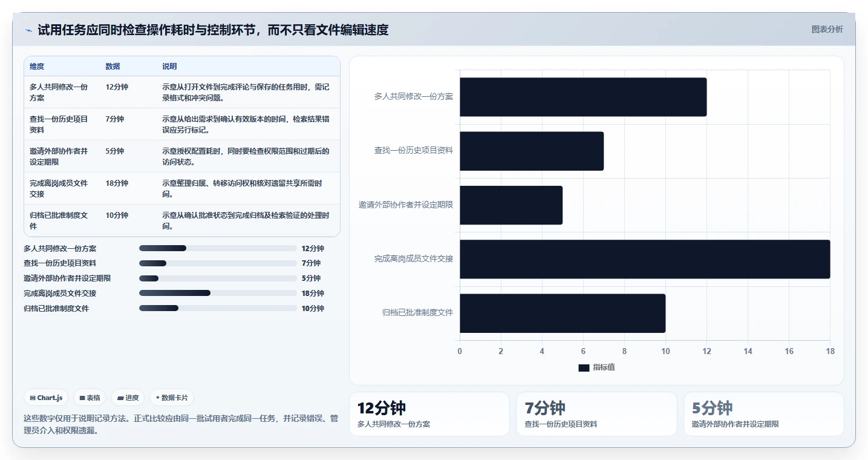This screenshot has height=460, width=868.
Task: Click the blue icon before the page title
Action: coord(28,30)
